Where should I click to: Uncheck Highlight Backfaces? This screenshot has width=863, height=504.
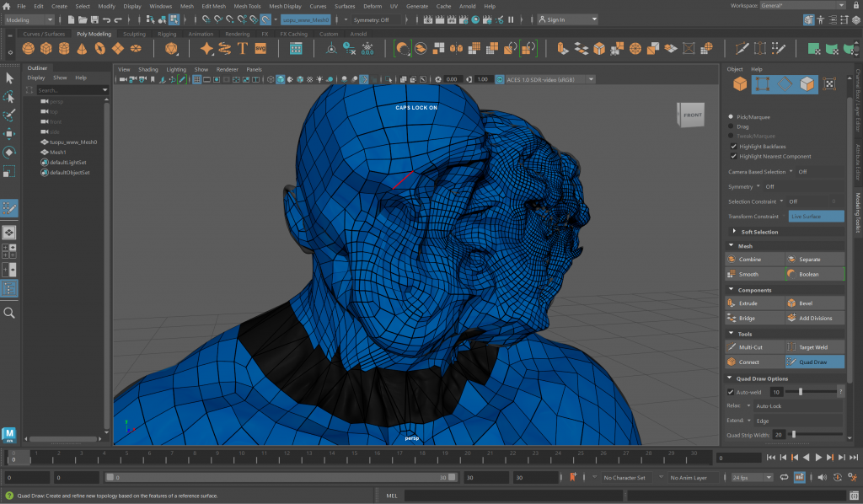point(732,146)
